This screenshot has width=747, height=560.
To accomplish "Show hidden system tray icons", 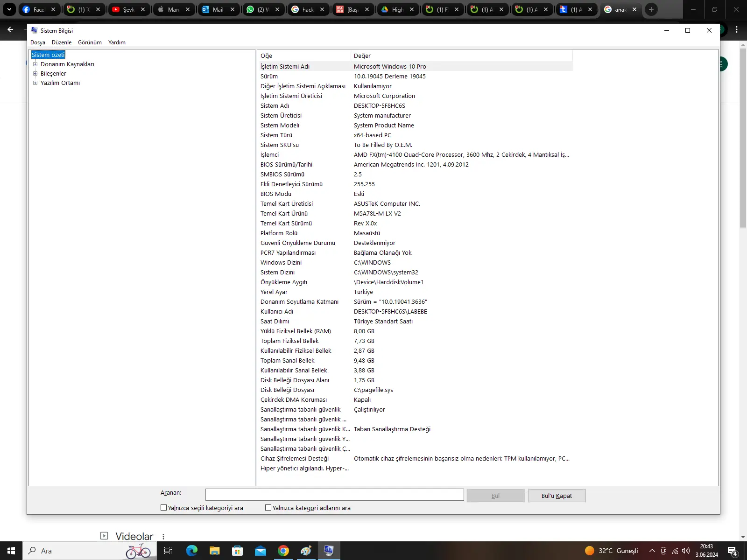I will (x=652, y=551).
